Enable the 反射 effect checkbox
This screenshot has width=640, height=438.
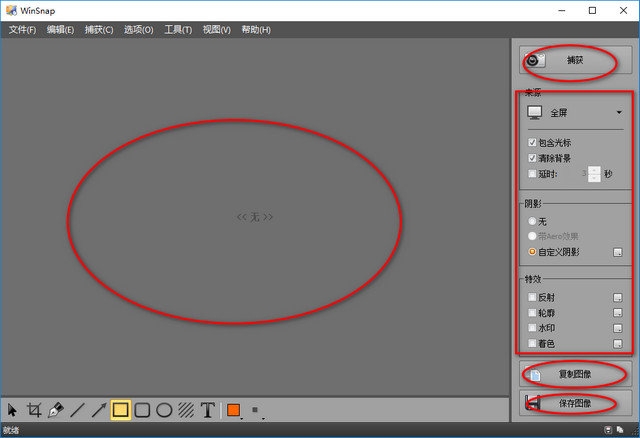click(x=532, y=297)
